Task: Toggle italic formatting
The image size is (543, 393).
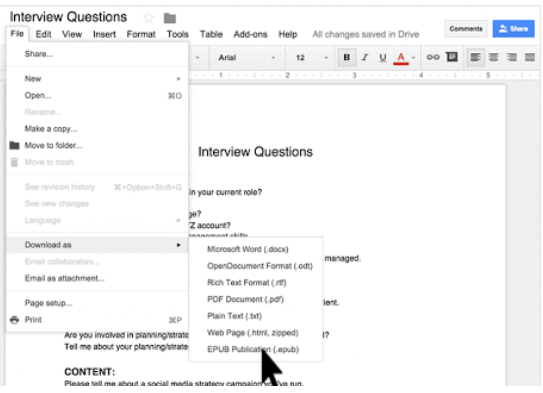Action: coord(365,57)
